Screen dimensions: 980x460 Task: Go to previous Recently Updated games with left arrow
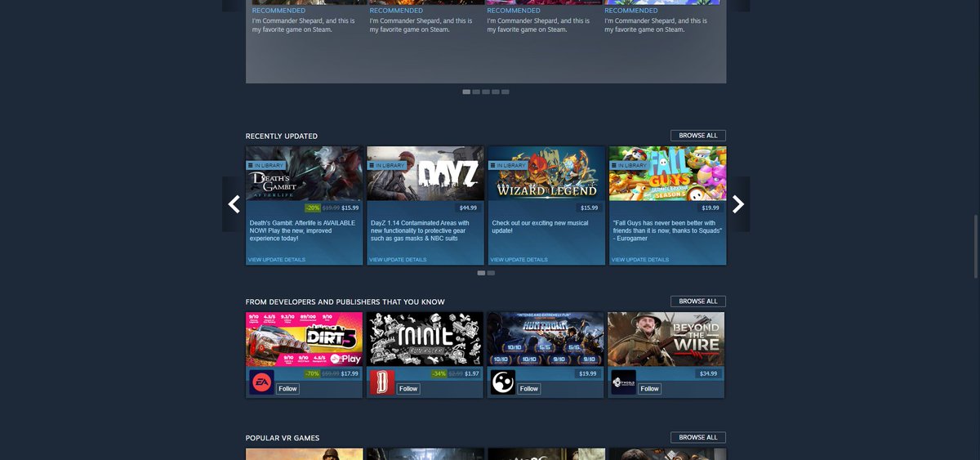tap(234, 204)
